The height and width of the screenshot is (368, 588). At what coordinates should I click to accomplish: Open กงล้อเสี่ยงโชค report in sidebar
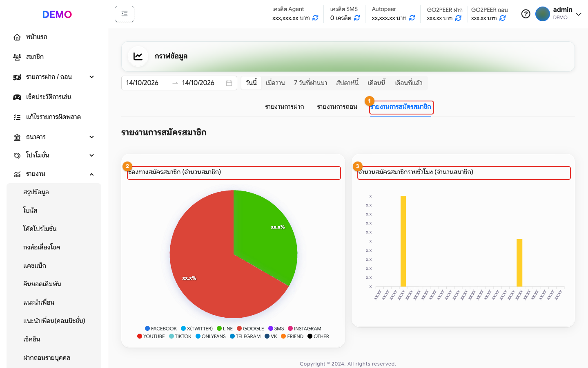[42, 247]
